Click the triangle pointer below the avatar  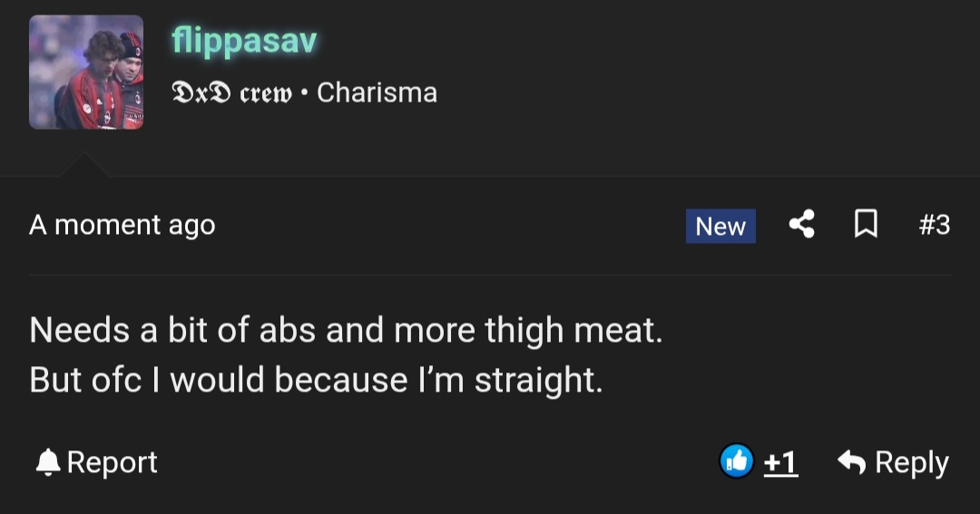[x=85, y=165]
